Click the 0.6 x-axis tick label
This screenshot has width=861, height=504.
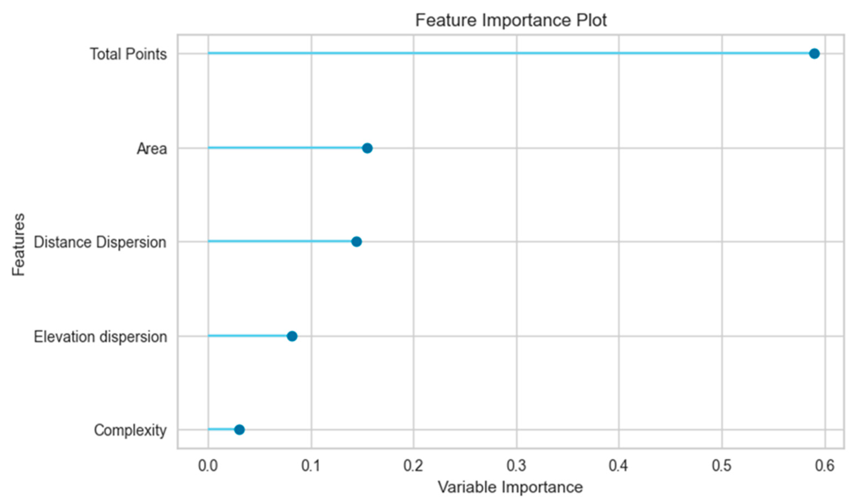pyautogui.click(x=824, y=465)
